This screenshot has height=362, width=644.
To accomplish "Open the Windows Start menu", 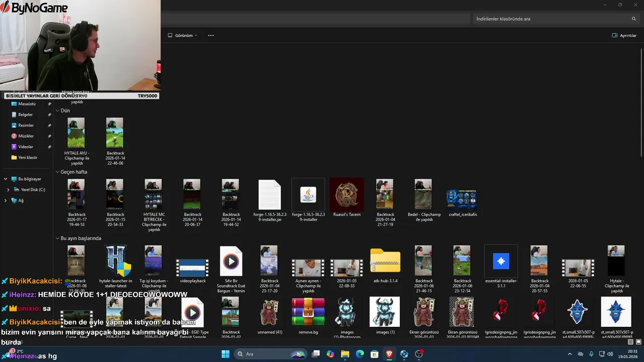I will point(225,354).
